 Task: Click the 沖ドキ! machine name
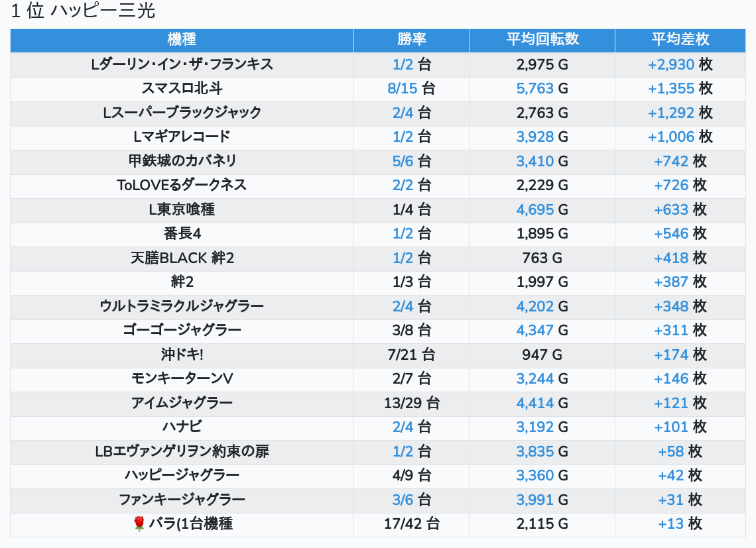coord(182,355)
